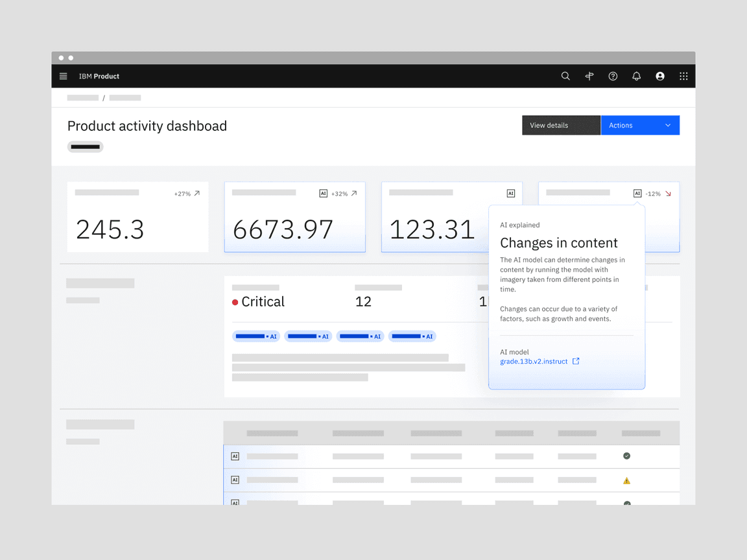Click the launch icon beside grade.13b.v2.instruct

576,361
